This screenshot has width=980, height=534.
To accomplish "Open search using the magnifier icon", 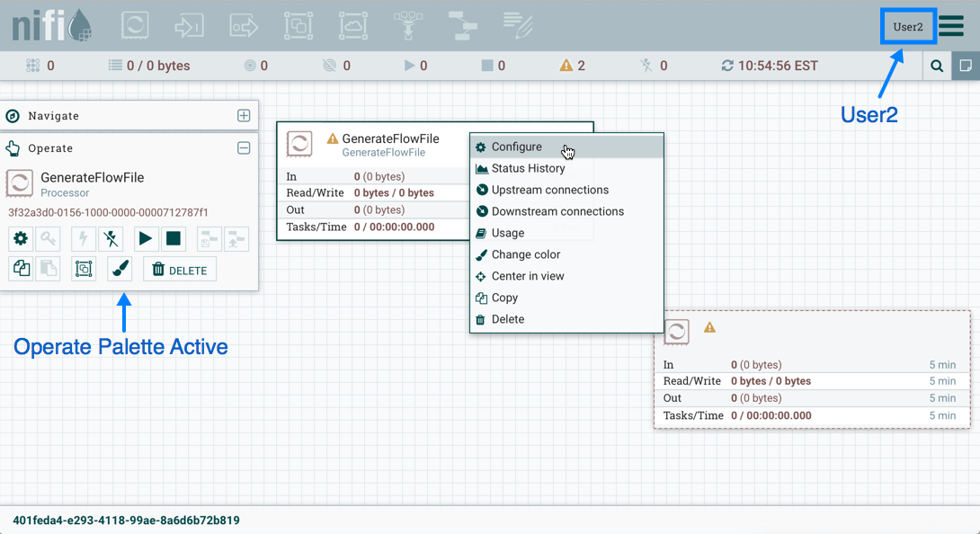I will pyautogui.click(x=936, y=65).
